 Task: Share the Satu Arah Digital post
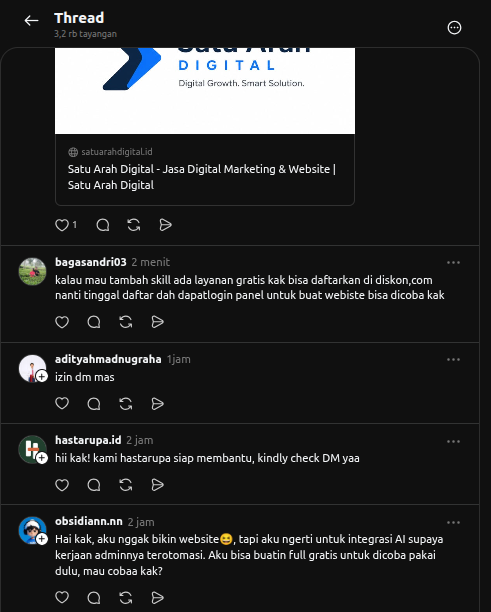pos(165,225)
